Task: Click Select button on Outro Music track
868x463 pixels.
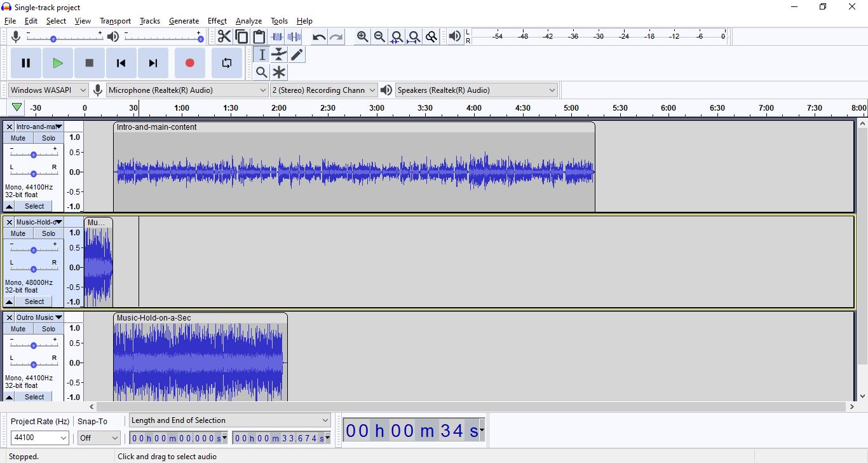Action: click(35, 397)
